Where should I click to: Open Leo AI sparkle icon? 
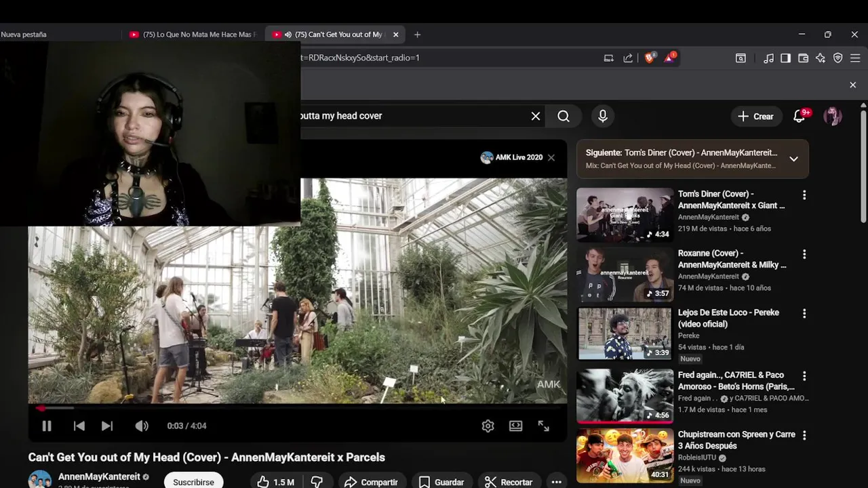click(821, 58)
